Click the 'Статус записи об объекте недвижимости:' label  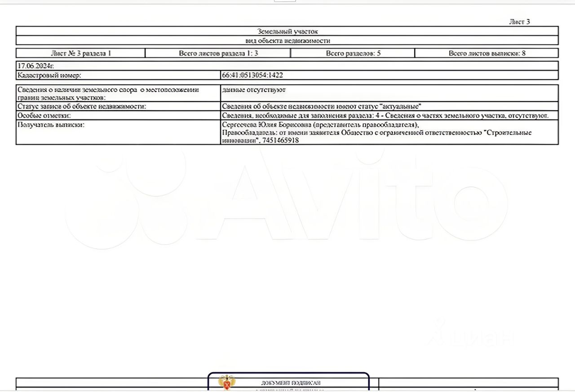click(82, 107)
